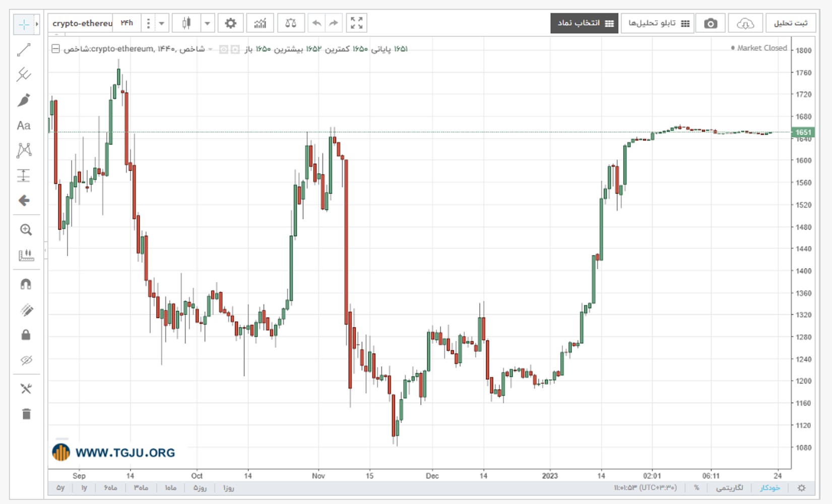Expand the chart style dropdown arrow

207,23
